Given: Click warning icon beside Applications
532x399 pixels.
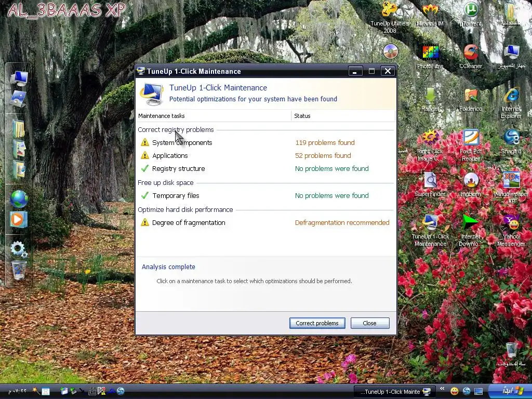Looking at the screenshot, I should 145,155.
